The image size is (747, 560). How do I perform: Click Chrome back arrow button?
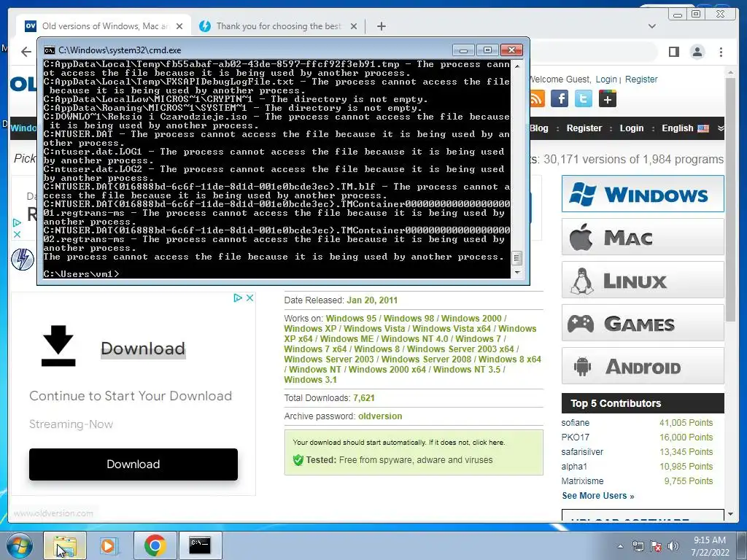(x=26, y=52)
